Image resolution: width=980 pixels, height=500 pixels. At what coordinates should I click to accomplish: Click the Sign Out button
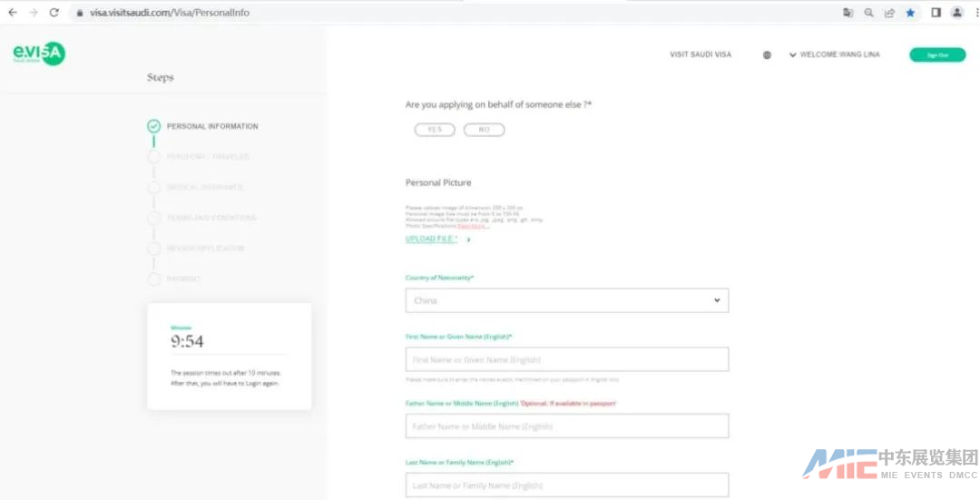click(x=937, y=54)
